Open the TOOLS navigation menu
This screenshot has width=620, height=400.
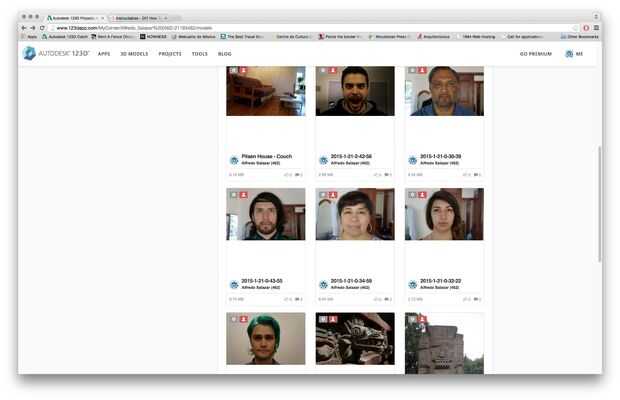coord(200,54)
